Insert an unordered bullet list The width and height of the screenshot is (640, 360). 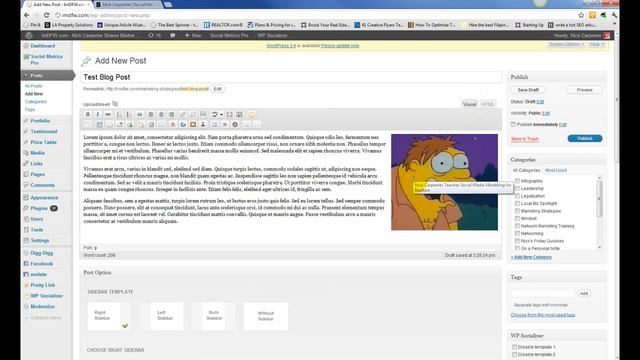[119, 114]
